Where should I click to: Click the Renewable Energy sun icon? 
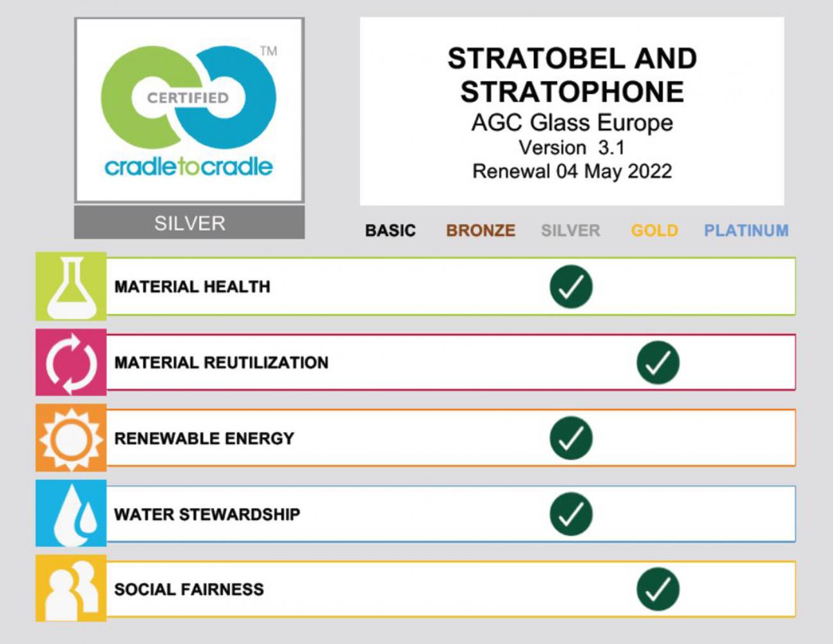tap(71, 438)
